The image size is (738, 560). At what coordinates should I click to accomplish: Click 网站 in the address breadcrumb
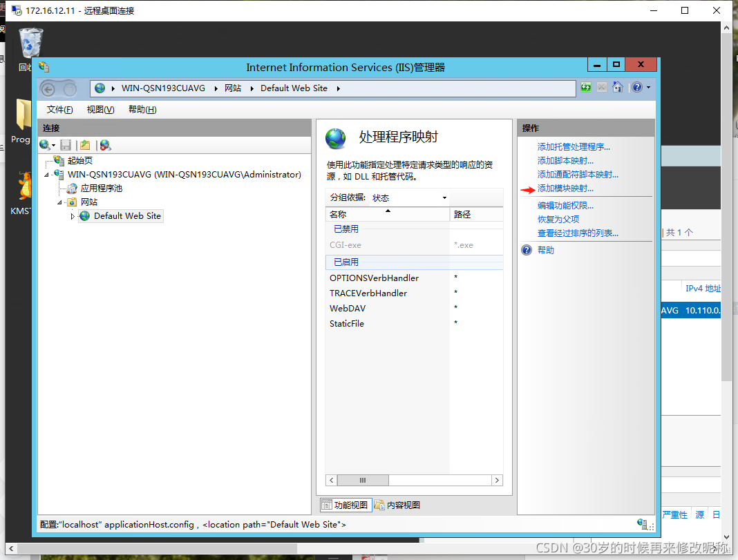click(232, 88)
